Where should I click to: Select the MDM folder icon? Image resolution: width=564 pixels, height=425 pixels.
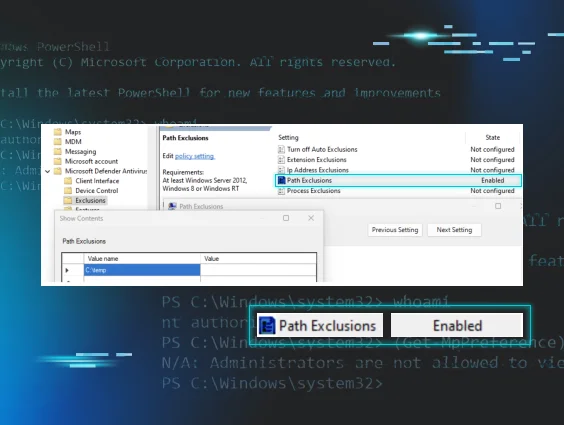pyautogui.click(x=58, y=142)
